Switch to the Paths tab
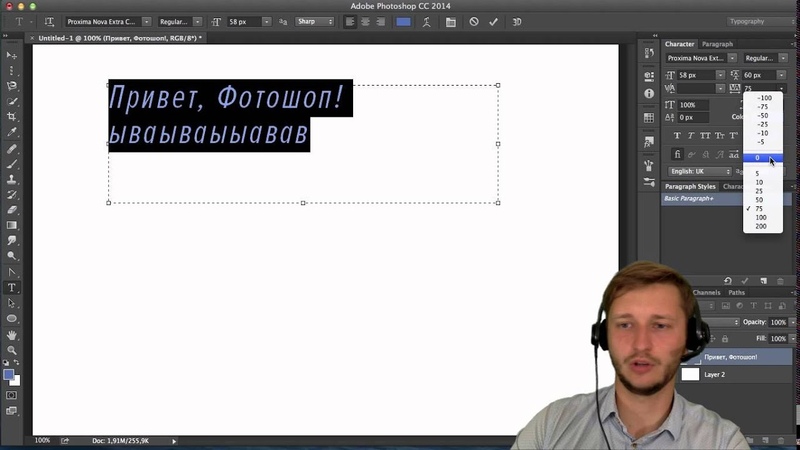The width and height of the screenshot is (800, 450). click(736, 292)
